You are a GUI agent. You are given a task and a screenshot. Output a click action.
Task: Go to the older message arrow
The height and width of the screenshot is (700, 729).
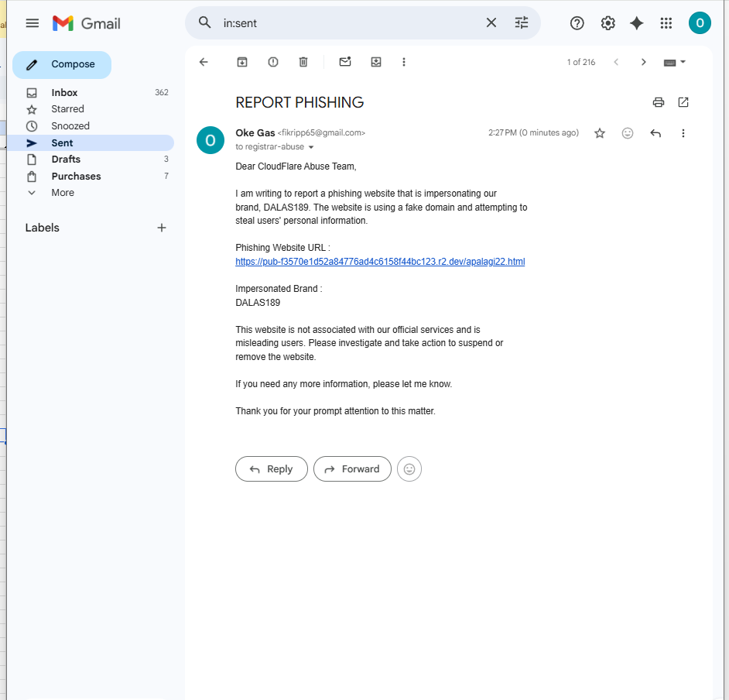pyautogui.click(x=643, y=62)
